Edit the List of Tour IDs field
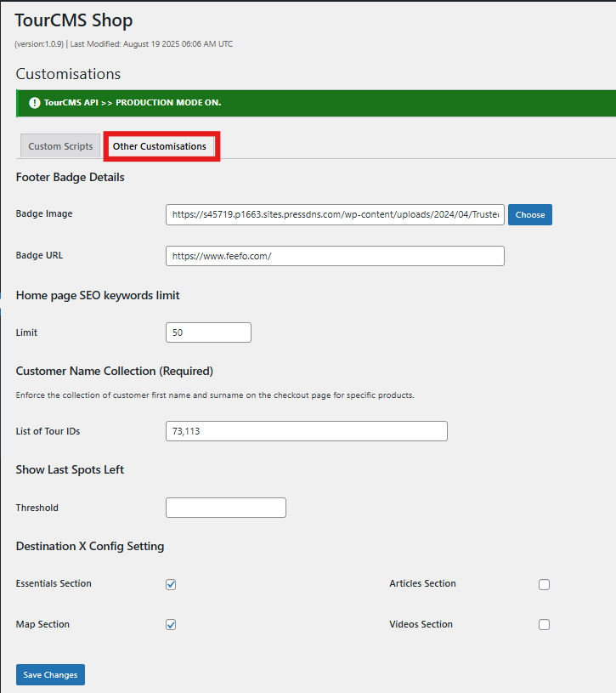Image resolution: width=616 pixels, height=693 pixels. click(306, 431)
